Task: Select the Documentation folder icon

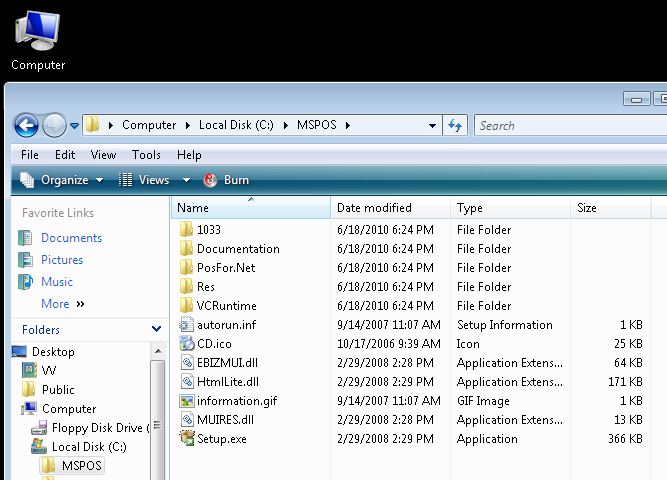Action: [186, 249]
